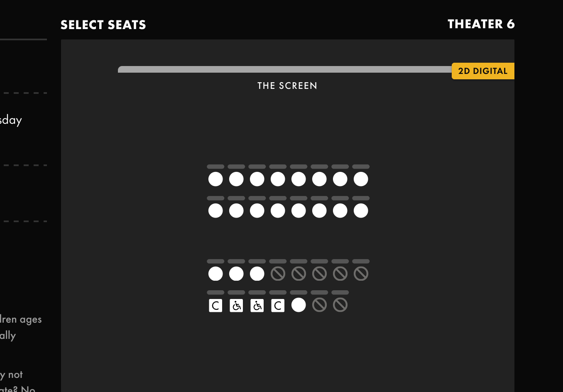Image resolution: width=563 pixels, height=392 pixels.
Task: Click the first unavailable seat in third row
Action: 278,274
